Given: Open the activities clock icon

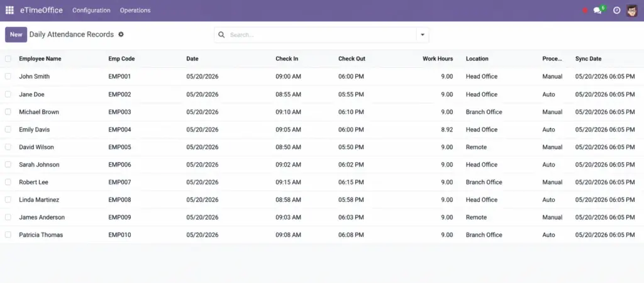Looking at the screenshot, I should [x=616, y=11].
